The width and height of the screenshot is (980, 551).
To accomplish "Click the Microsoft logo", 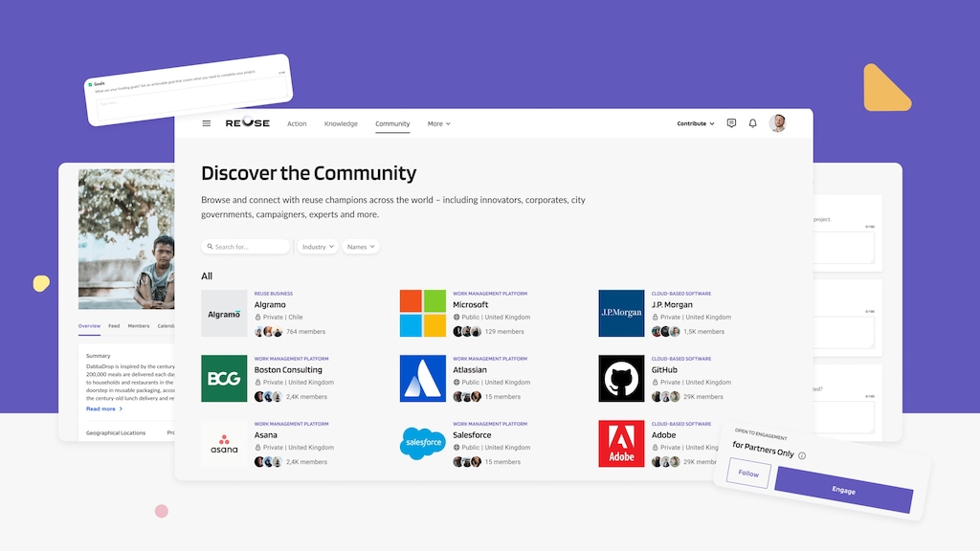I will (x=422, y=314).
